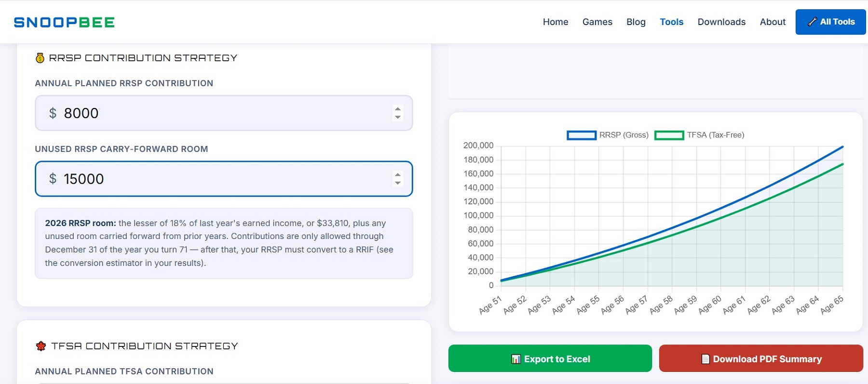
Task: Increase carry-forward room with the up arrow
Action: click(398, 174)
